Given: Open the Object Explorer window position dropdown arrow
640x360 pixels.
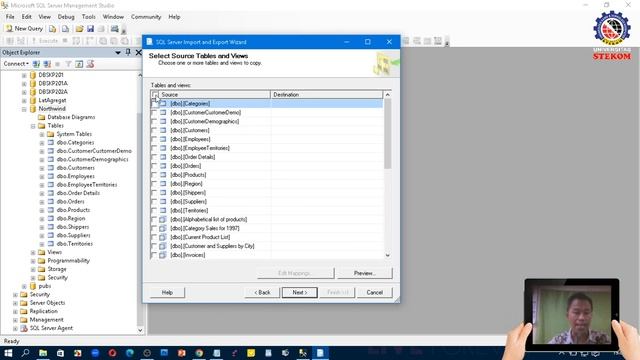Looking at the screenshot, I should point(118,53).
